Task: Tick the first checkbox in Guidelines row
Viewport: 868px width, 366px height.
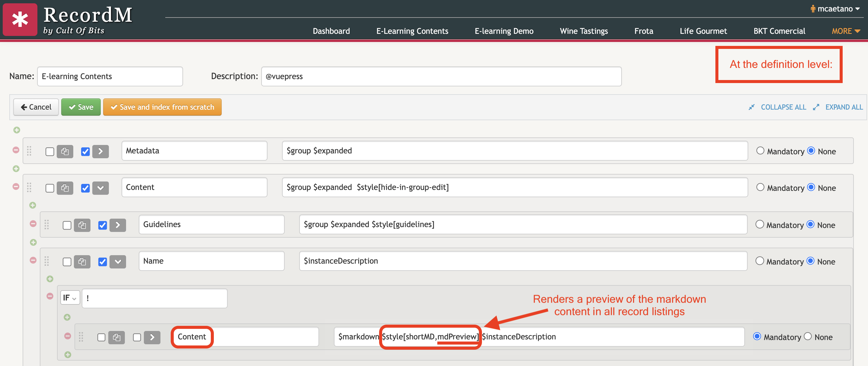Action: (67, 225)
